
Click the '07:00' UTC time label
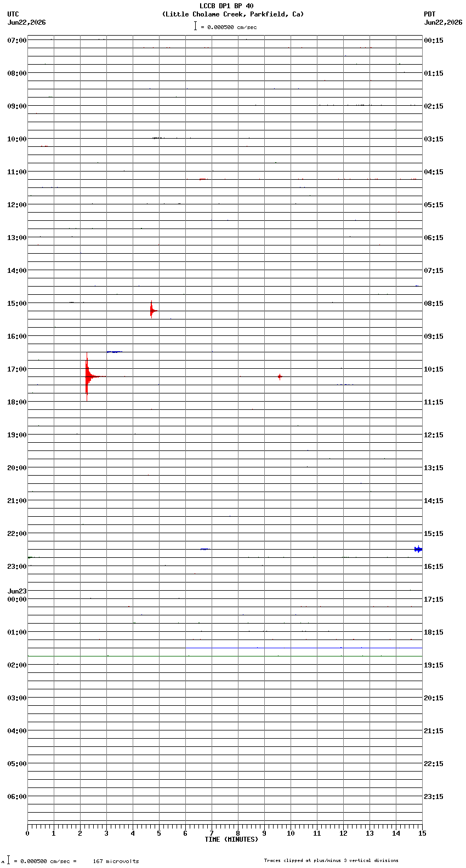click(x=17, y=41)
